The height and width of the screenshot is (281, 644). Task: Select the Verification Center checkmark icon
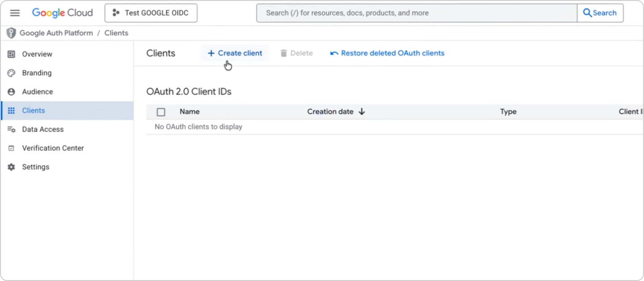[11, 148]
